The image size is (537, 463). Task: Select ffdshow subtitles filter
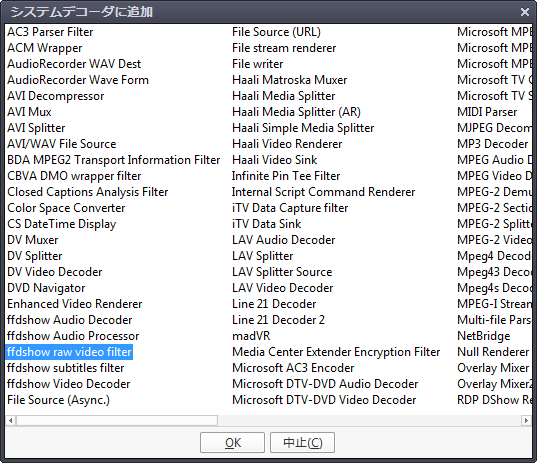pyautogui.click(x=66, y=368)
